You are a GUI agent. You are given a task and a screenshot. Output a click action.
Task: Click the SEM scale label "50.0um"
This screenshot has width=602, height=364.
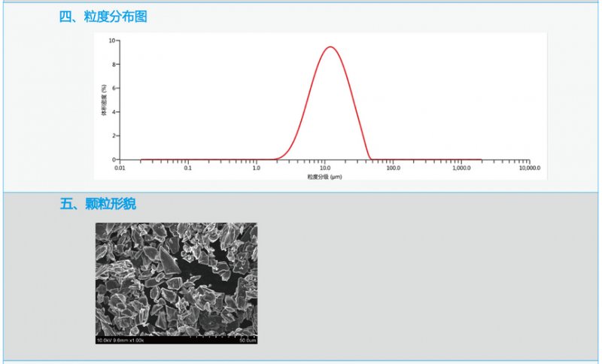pos(248,340)
